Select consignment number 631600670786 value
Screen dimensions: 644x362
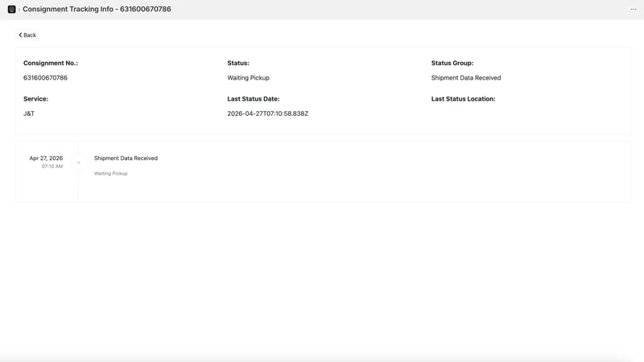[x=45, y=77]
